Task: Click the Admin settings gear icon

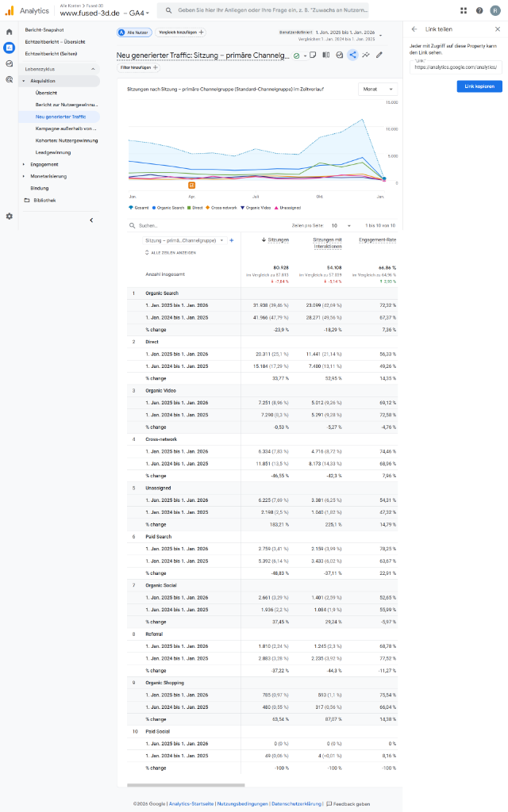Action: click(9, 216)
